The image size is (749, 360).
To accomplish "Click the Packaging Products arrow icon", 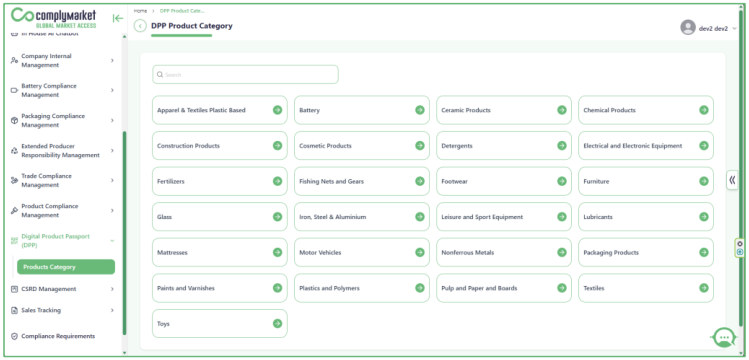I will (x=704, y=252).
